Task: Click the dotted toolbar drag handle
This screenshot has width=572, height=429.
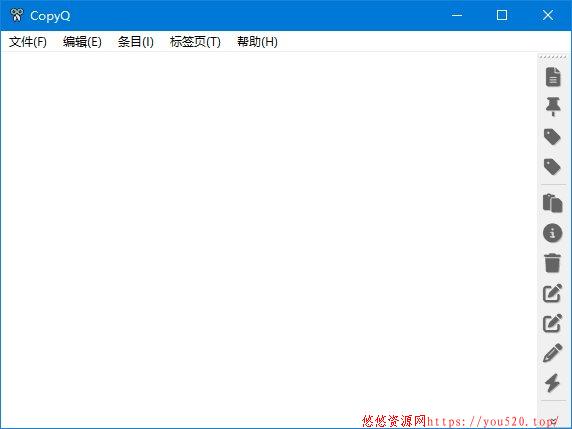Action: click(553, 57)
